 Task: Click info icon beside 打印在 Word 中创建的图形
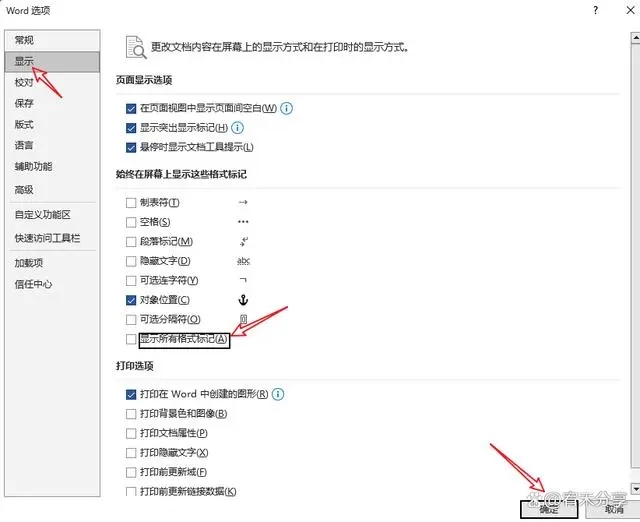278,394
